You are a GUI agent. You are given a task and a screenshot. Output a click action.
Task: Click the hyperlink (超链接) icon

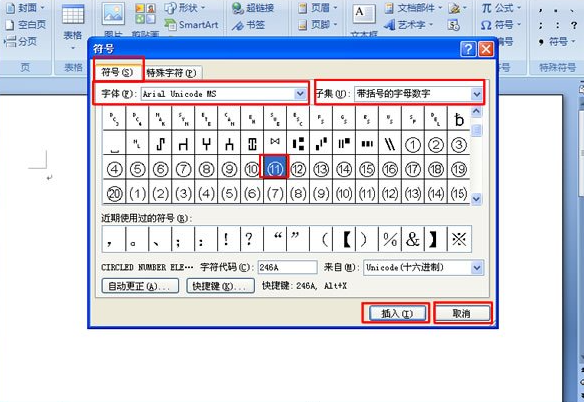[x=237, y=8]
